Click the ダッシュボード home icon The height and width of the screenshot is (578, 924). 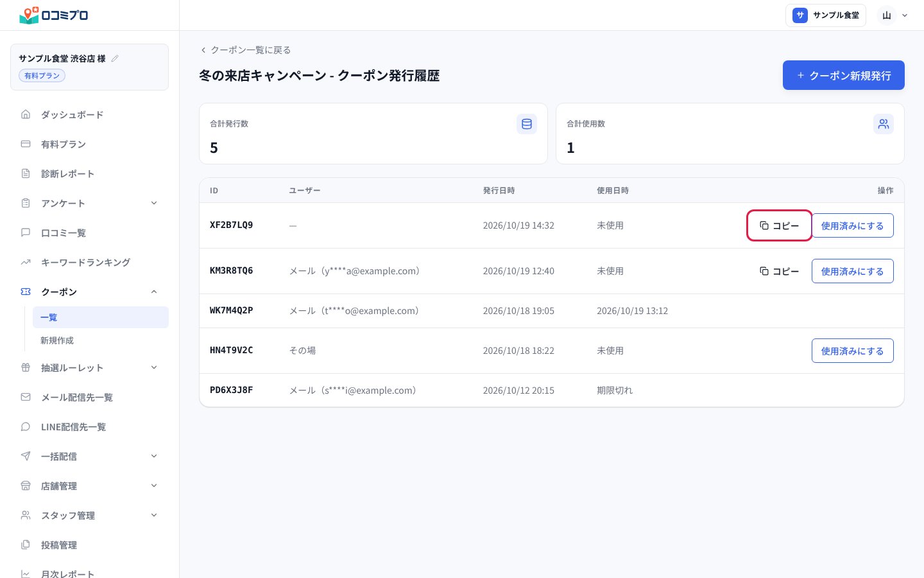26,114
